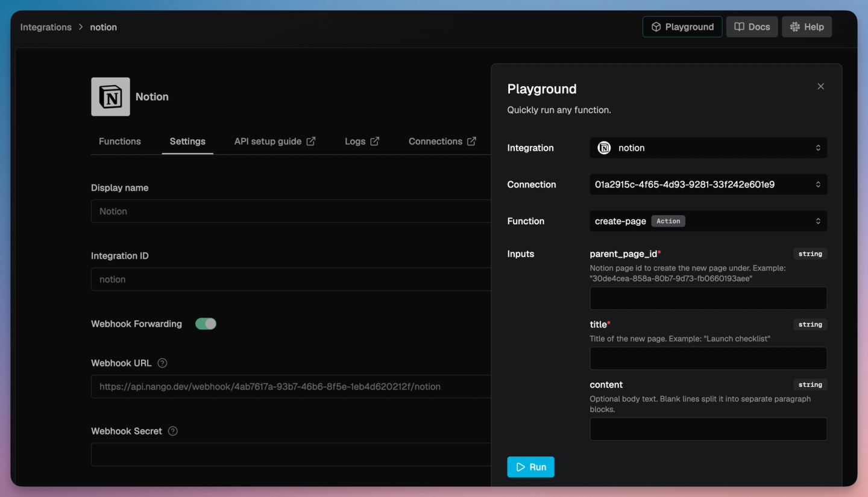
Task: Click the Display name field
Action: click(x=291, y=211)
